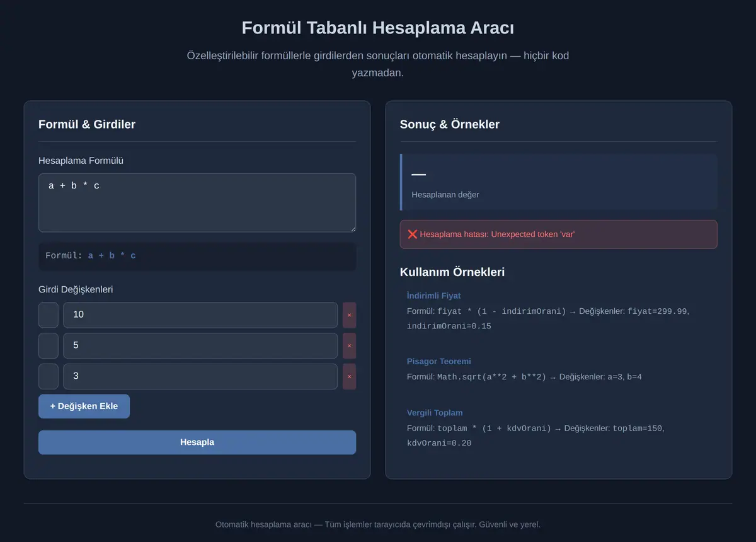Click the formula preview 'a + b * c'
The height and width of the screenshot is (542, 756).
pos(112,256)
